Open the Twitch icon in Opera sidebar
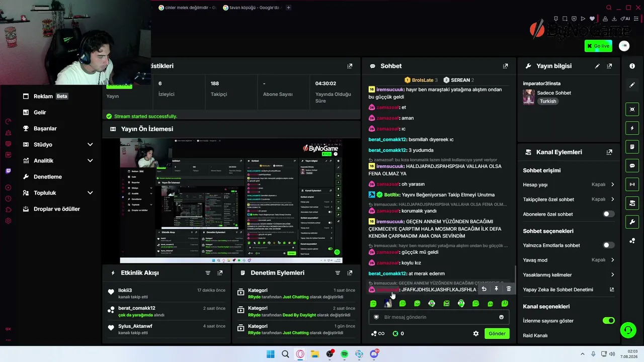Image resolution: width=644 pixels, height=362 pixels. tap(8, 171)
